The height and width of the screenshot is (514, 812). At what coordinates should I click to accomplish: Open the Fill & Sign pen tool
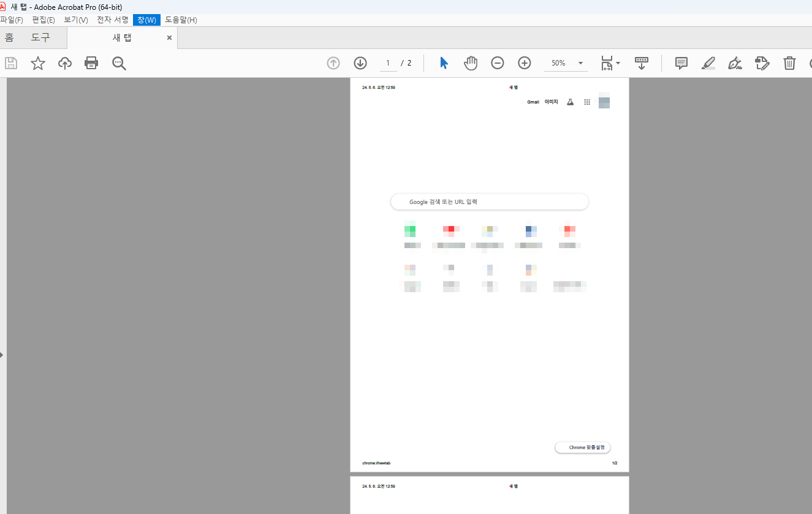pos(735,62)
